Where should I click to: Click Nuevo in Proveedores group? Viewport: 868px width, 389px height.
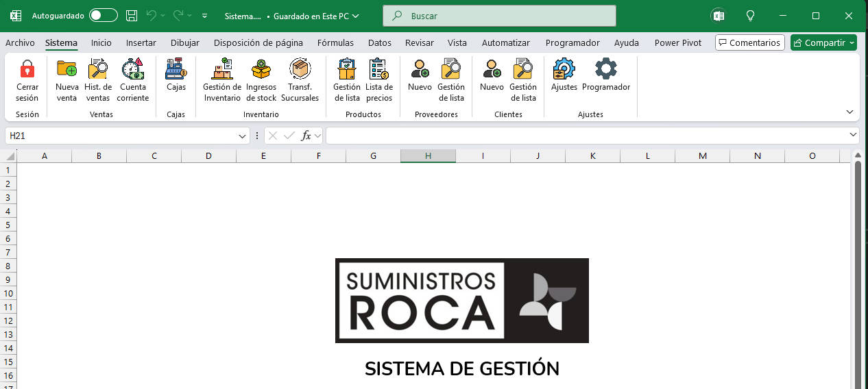(x=420, y=75)
